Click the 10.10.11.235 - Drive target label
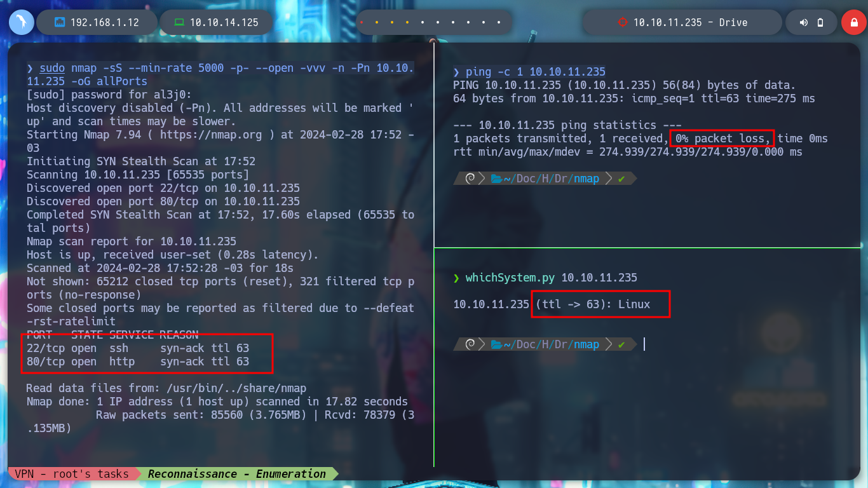The width and height of the screenshot is (868, 488). (690, 22)
